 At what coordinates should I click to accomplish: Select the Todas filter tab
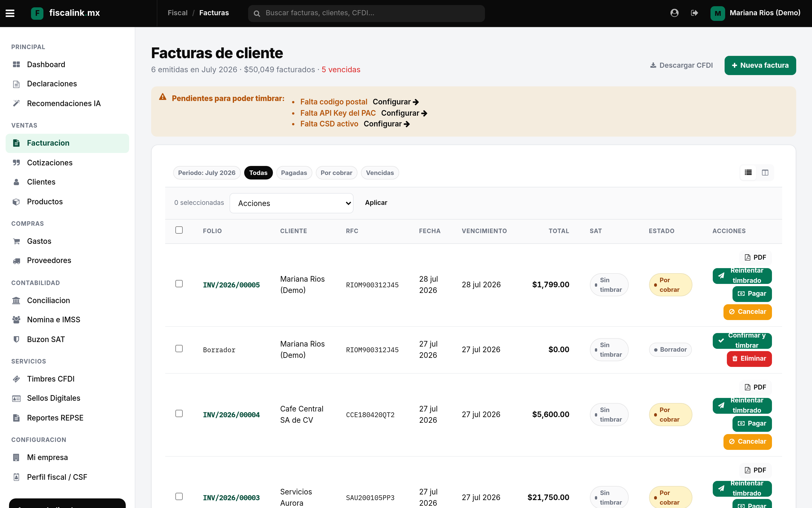[258, 173]
